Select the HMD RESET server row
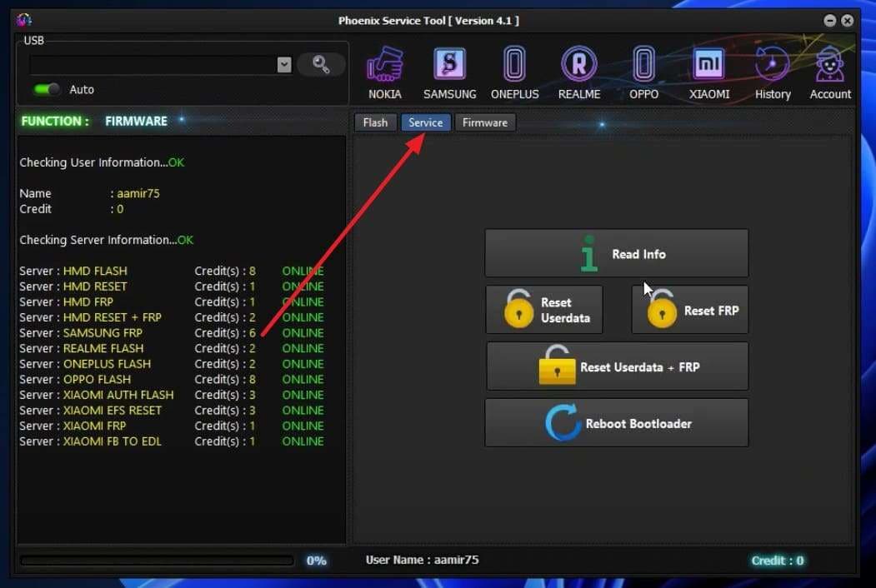This screenshot has height=588, width=876. point(172,287)
